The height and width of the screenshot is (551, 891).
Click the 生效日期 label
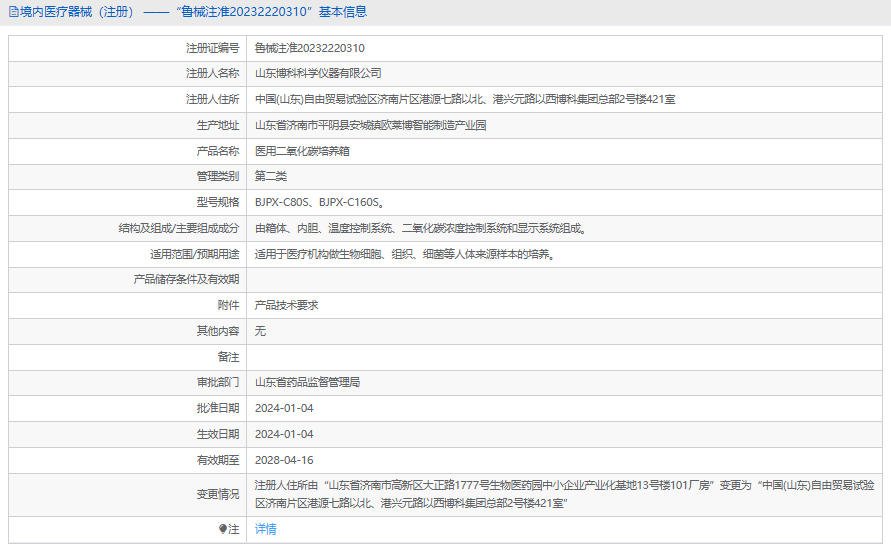[218, 435]
